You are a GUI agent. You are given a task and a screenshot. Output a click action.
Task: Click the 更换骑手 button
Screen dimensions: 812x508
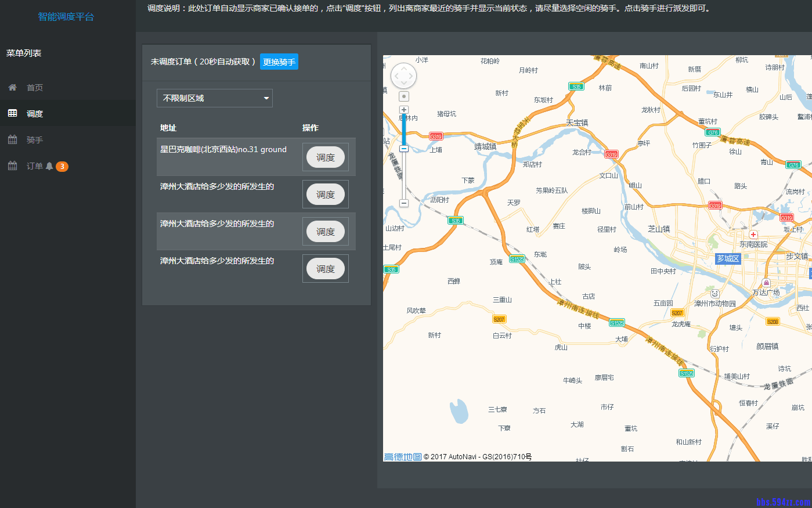click(x=279, y=62)
